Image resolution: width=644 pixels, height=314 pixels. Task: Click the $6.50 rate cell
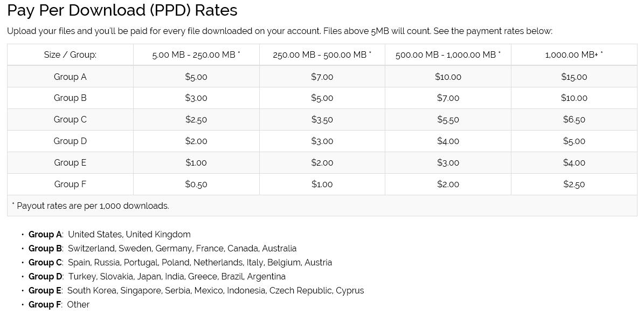574,120
